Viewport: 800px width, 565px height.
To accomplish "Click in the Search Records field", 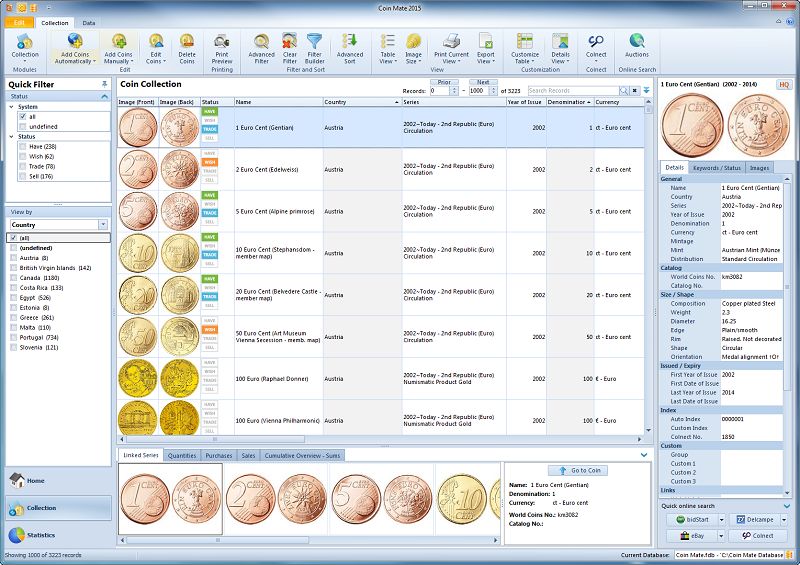I will pos(573,90).
